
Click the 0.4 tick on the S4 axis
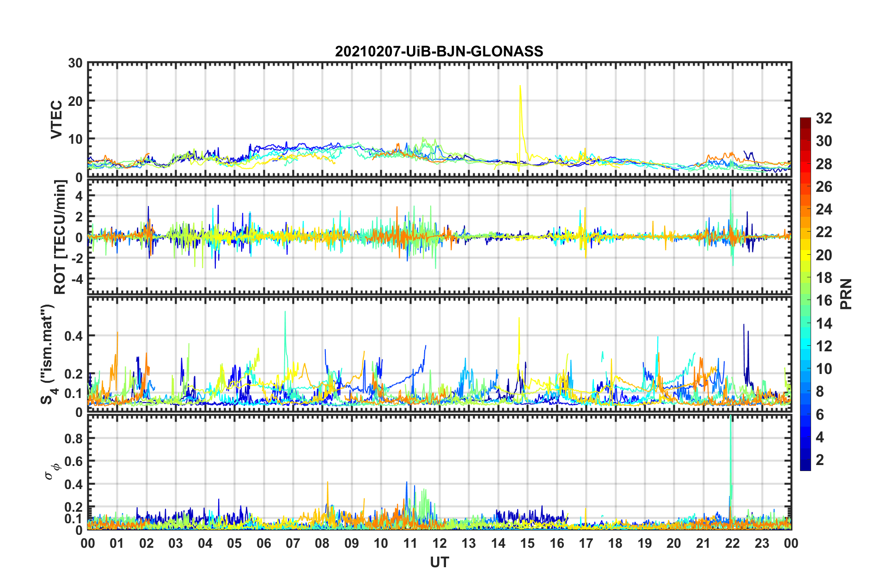(x=73, y=336)
